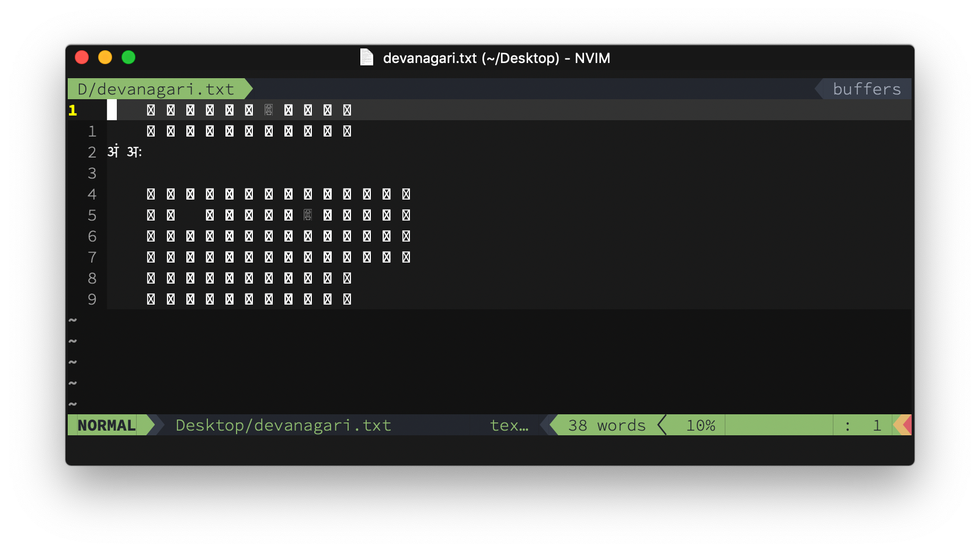Click the Desktop/devanagari.txt path in statusline
Image resolution: width=980 pixels, height=552 pixels.
[283, 425]
